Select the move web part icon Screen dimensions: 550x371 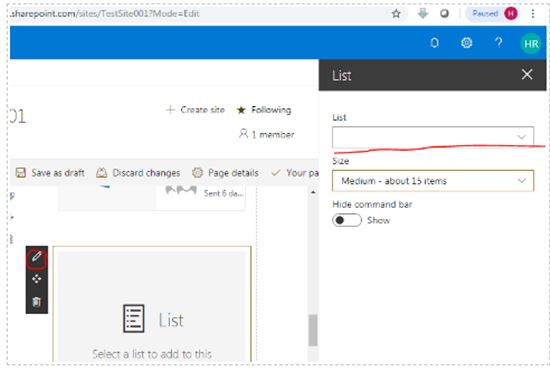pyautogui.click(x=36, y=279)
